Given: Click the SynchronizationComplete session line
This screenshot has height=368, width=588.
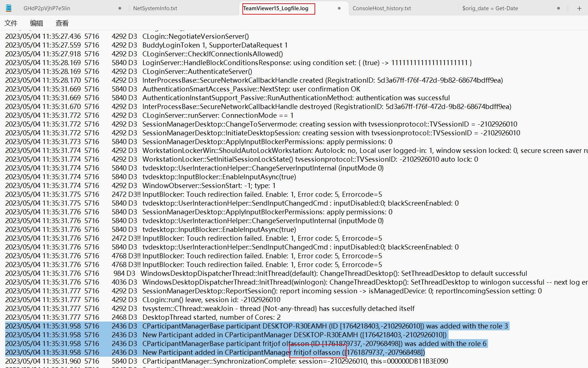Looking at the screenshot, I should pyautogui.click(x=227, y=361).
